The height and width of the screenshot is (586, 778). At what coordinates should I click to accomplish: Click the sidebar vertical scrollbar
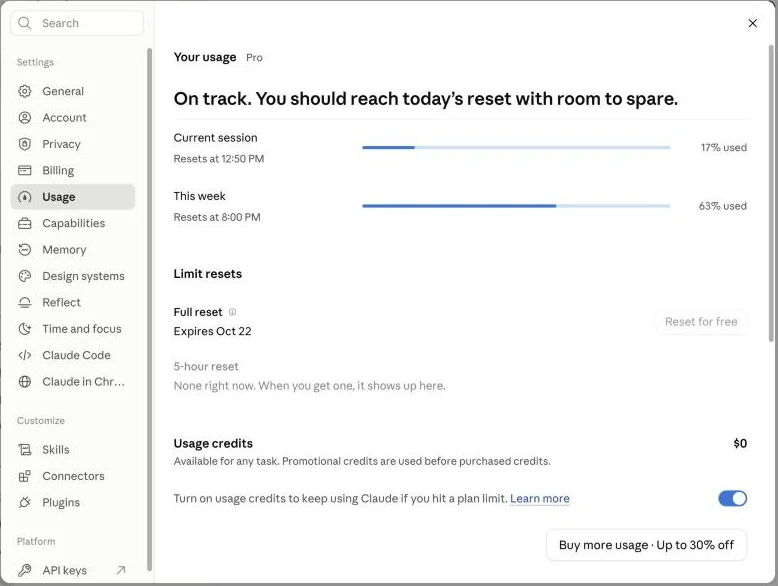click(149, 310)
